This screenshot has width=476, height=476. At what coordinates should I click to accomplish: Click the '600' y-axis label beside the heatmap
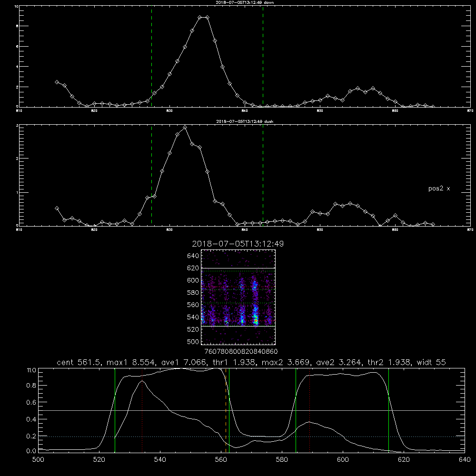coord(193,280)
